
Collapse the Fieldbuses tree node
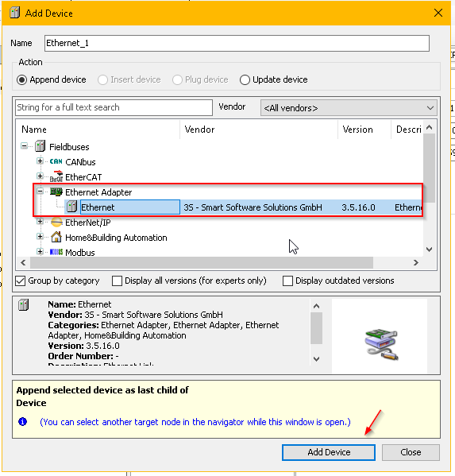(24, 146)
